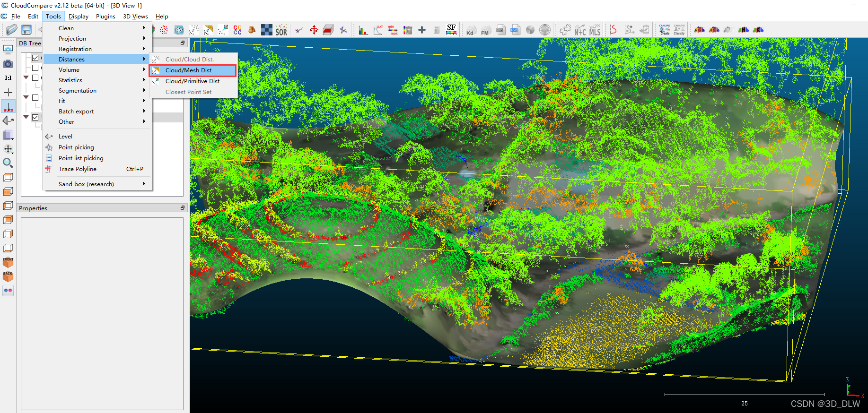The height and width of the screenshot is (413, 868).
Task: Choose Cloud/Primitive Dist from submenu
Action: click(x=193, y=81)
